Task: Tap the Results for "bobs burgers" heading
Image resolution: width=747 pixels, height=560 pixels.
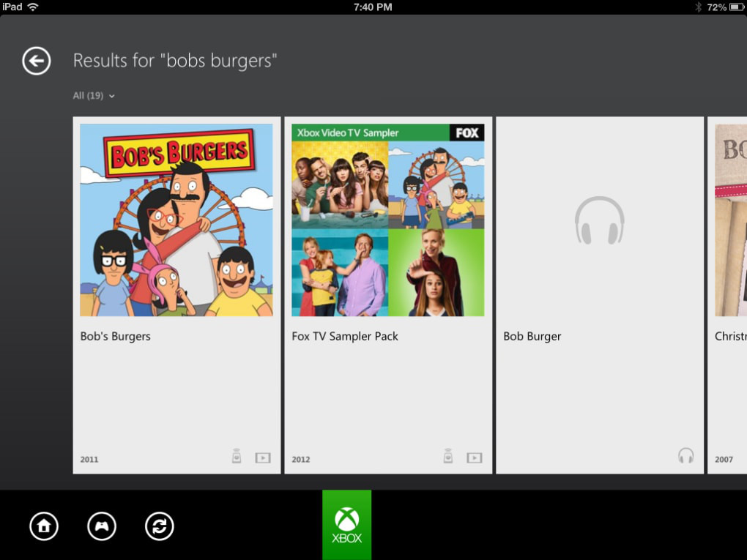Action: coord(175,61)
